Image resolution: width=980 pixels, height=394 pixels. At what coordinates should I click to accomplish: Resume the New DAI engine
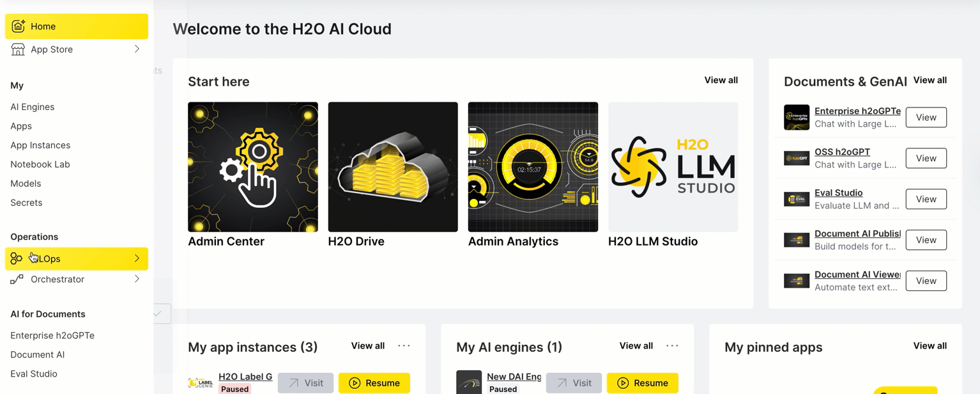click(643, 383)
